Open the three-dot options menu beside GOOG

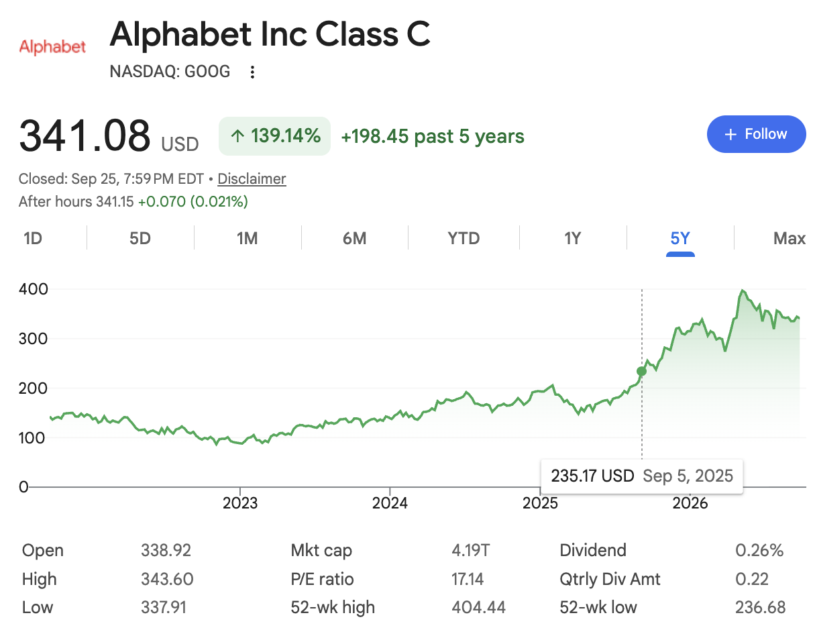(252, 72)
